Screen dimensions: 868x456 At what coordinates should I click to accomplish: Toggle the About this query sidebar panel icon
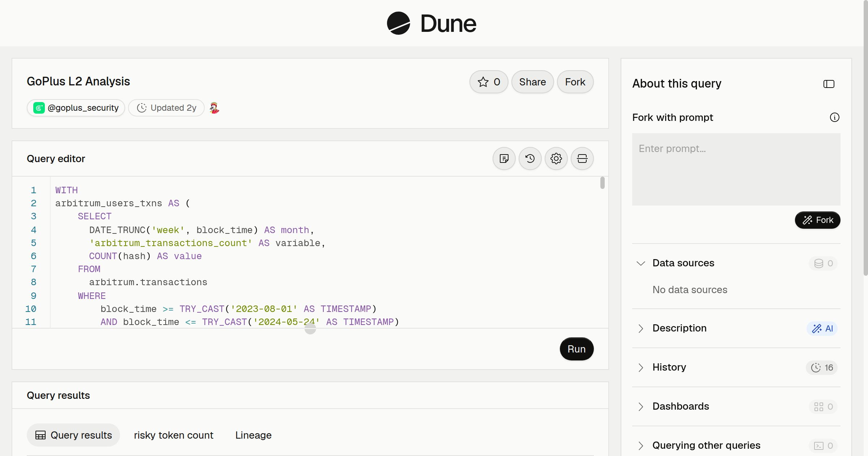[829, 84]
